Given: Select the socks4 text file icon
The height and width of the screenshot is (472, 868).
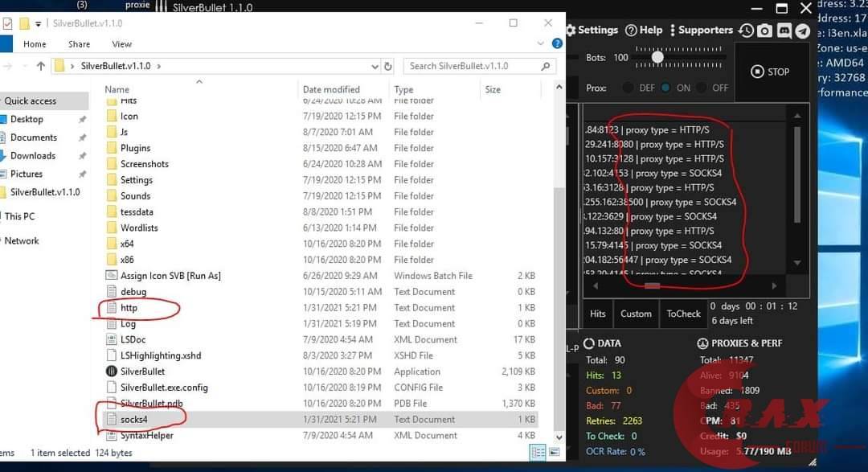Looking at the screenshot, I should coord(111,420).
